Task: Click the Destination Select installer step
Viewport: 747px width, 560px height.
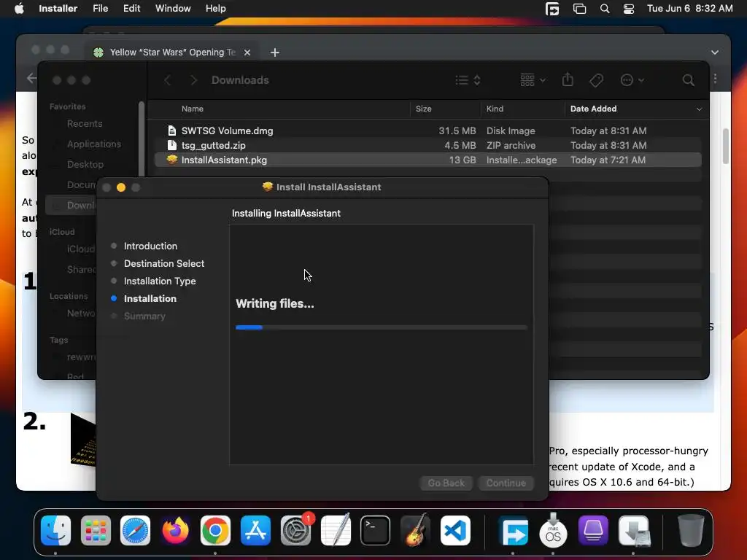Action: coord(164,263)
